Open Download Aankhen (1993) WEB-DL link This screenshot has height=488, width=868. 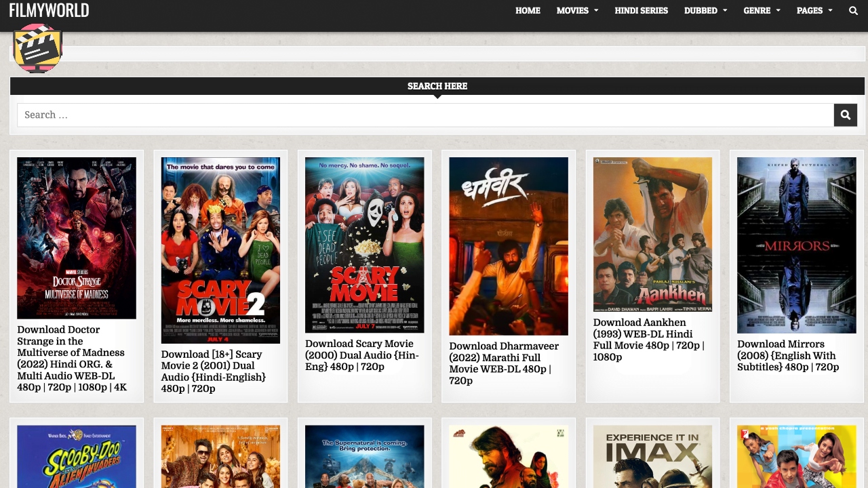pyautogui.click(x=649, y=340)
